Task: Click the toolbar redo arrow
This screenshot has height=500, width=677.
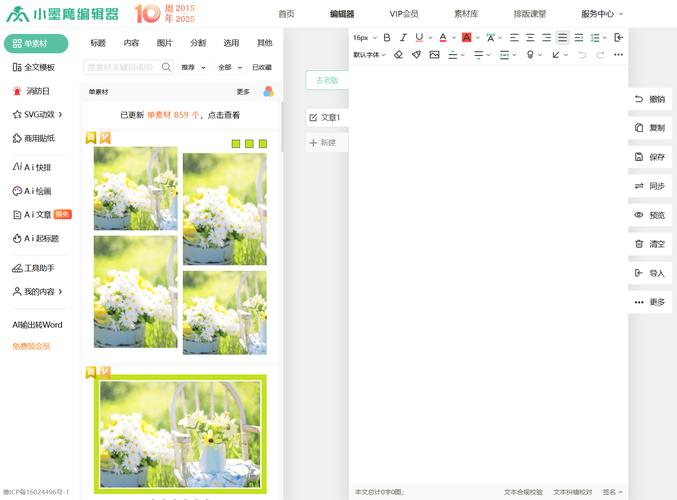Action: (600, 54)
